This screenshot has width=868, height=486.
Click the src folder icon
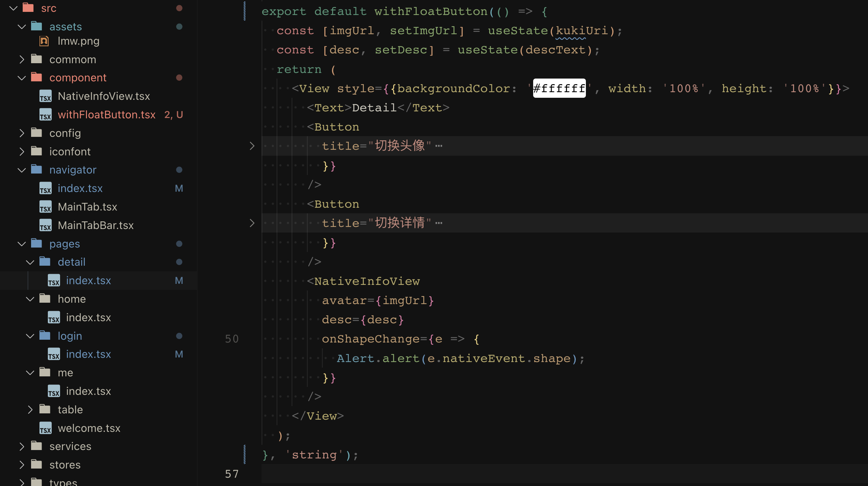(x=28, y=8)
